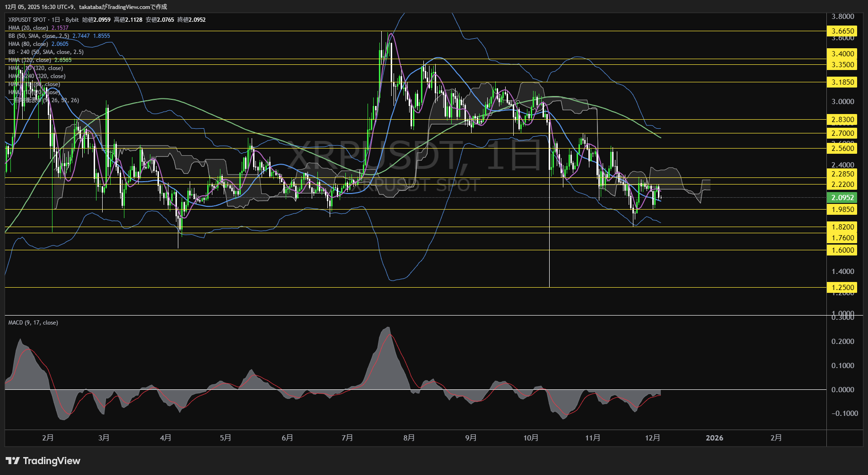Click the XRPUSDT SPOT symbol title
Image resolution: width=868 pixels, height=475 pixels.
(x=27, y=20)
